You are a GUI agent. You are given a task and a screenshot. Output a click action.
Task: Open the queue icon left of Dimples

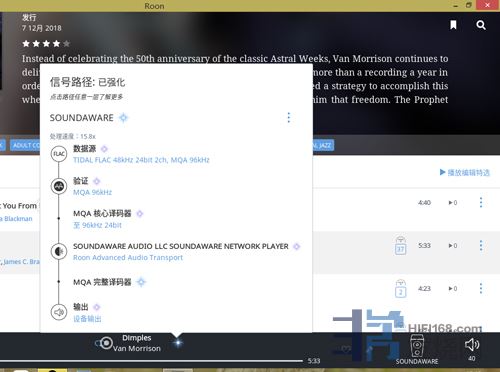tap(105, 343)
